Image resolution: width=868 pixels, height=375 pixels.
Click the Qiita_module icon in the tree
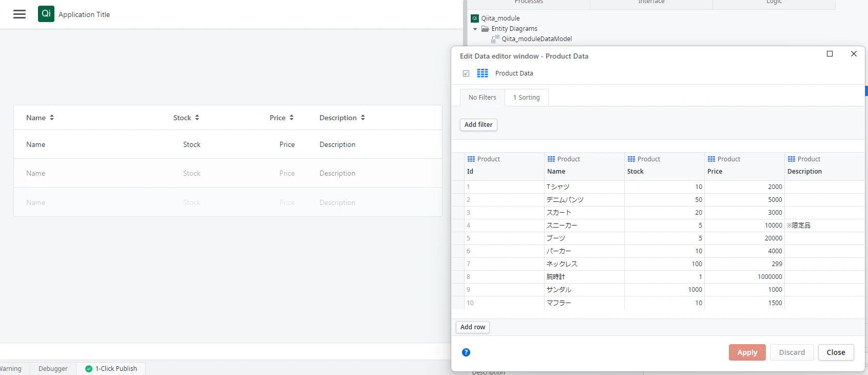[x=475, y=18]
